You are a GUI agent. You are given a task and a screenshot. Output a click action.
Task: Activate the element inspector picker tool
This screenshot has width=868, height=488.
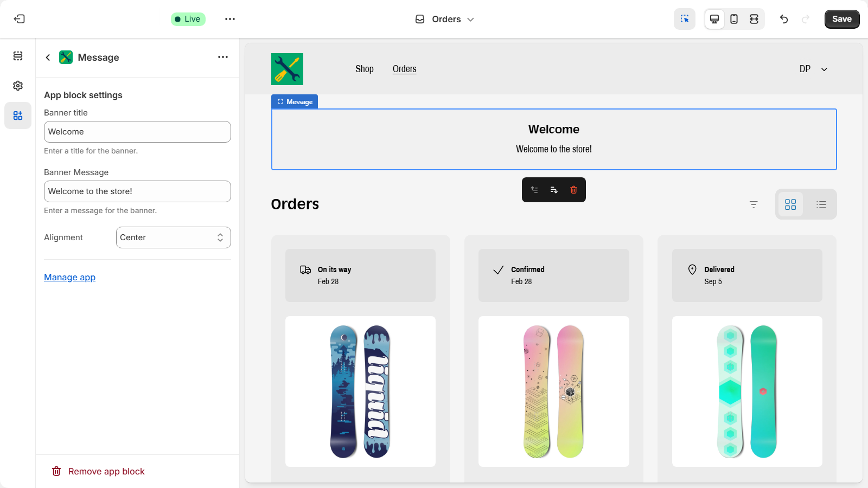pos(684,18)
